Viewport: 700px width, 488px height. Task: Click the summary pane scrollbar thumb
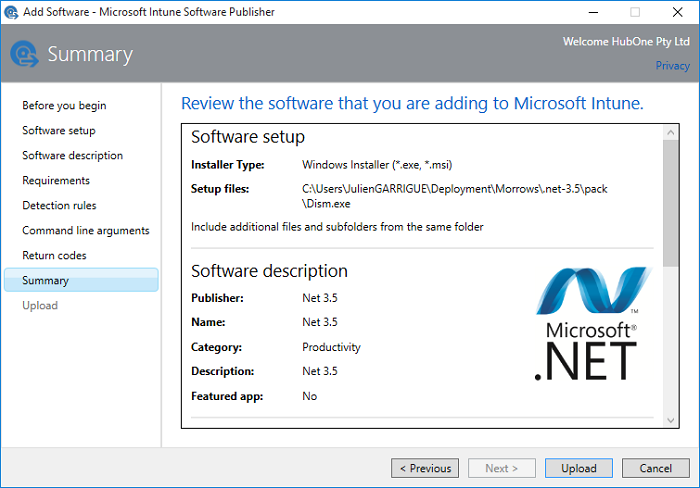[671, 204]
